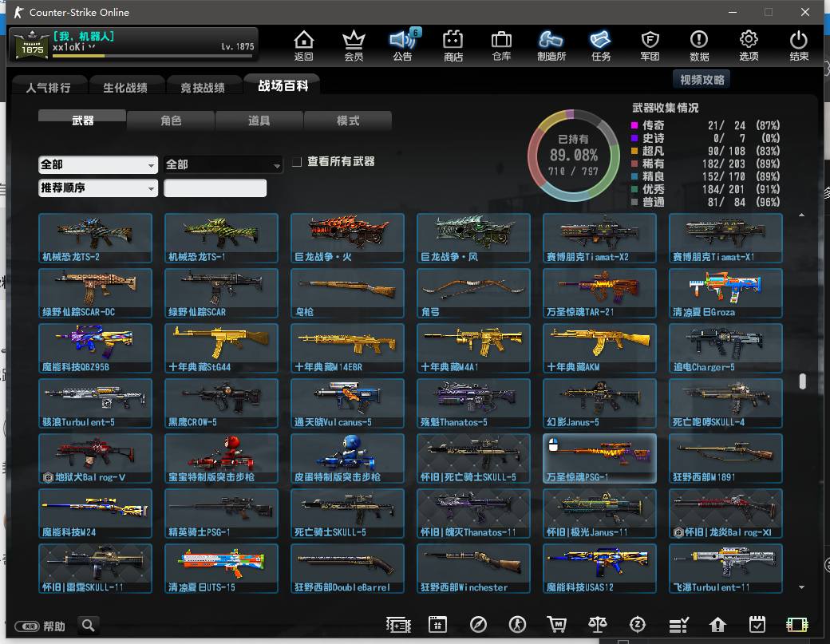Click the scroll-up arrow of weapon list
Screen dimensions: 830x644
[x=801, y=215]
